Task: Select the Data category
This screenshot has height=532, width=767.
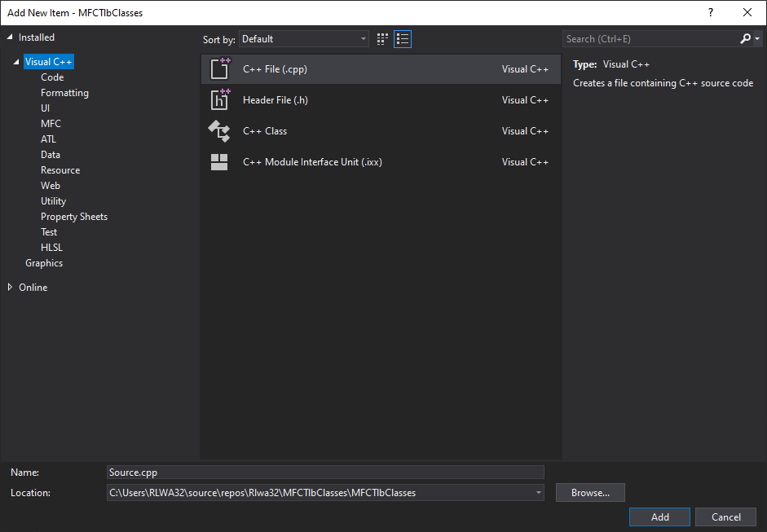Action: pos(51,155)
